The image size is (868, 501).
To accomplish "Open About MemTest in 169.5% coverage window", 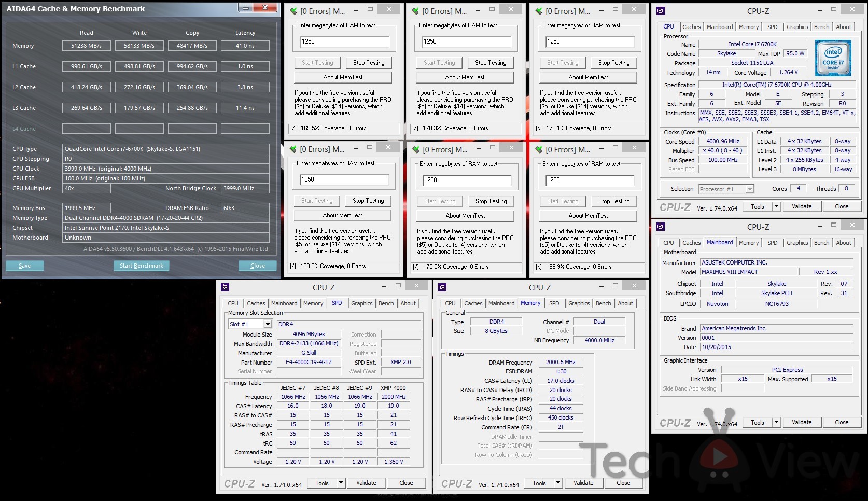I will (x=343, y=77).
